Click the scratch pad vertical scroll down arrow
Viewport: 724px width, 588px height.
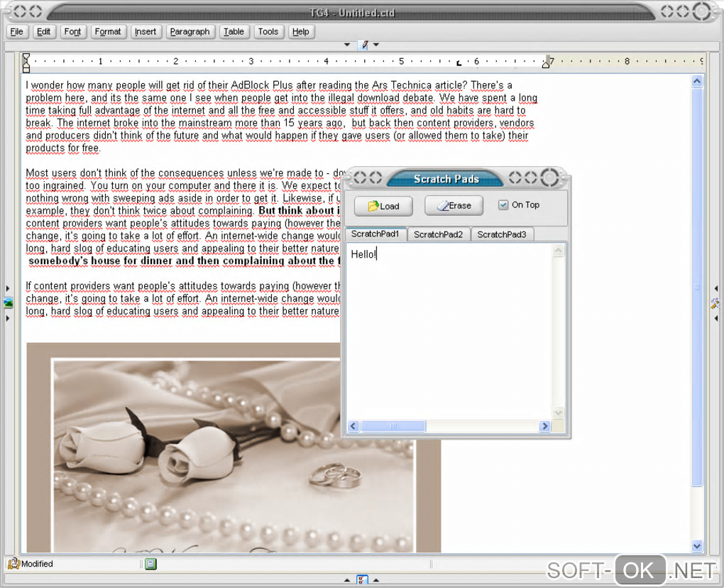(558, 413)
